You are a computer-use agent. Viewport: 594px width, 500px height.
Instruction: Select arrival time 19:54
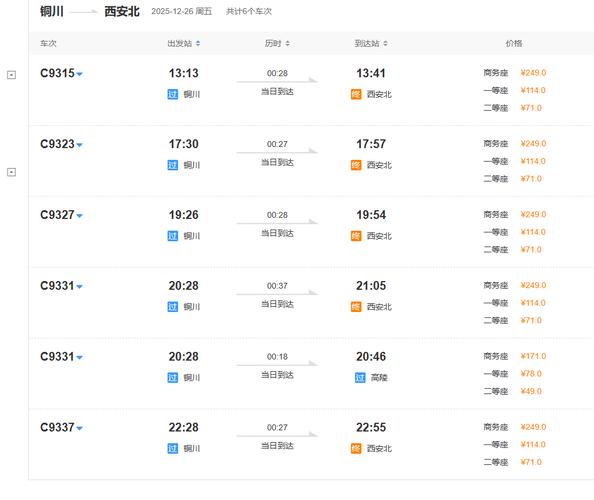pos(371,215)
